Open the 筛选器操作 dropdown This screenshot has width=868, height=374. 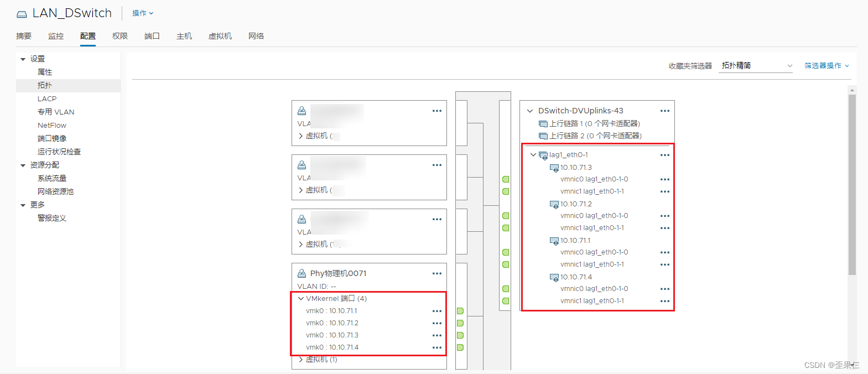pyautogui.click(x=827, y=65)
